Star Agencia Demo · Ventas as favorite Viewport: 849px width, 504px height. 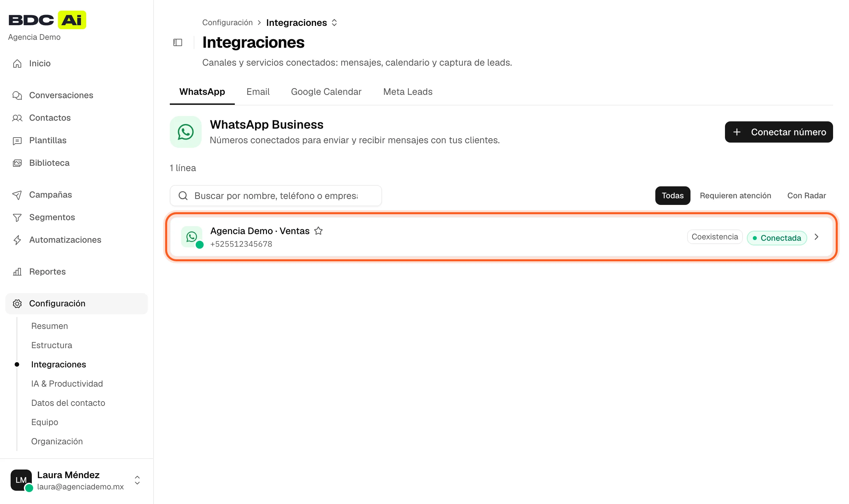pyautogui.click(x=319, y=231)
